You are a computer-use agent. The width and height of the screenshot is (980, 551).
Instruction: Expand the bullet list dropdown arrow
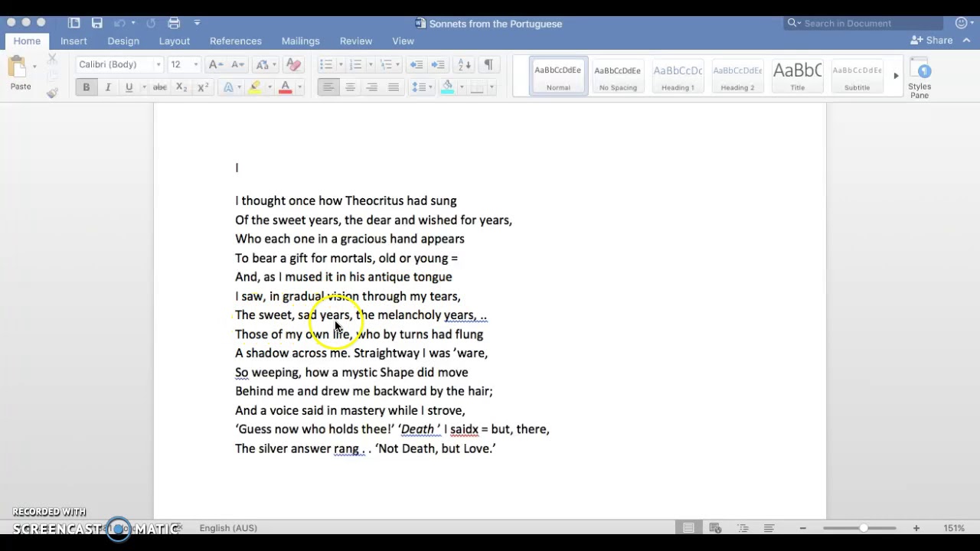pos(341,65)
